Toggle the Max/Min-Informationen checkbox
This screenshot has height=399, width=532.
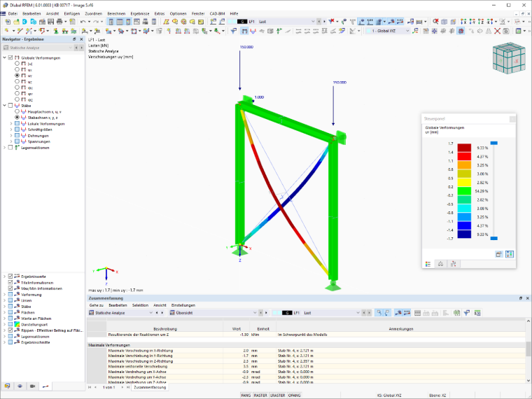(10, 288)
